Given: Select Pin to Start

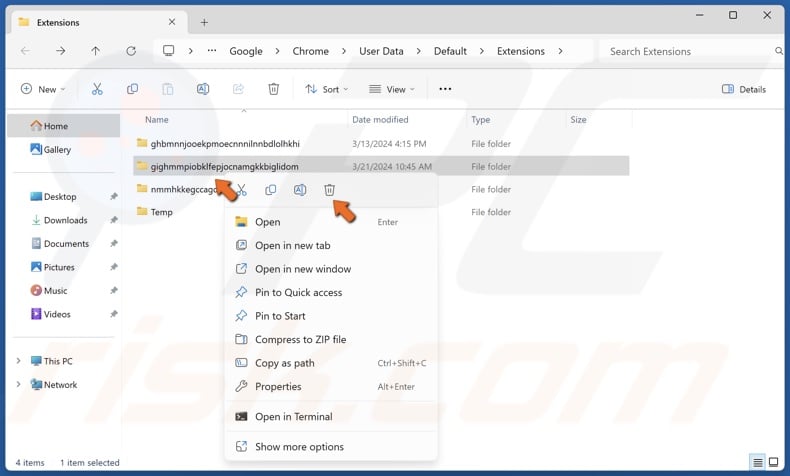Looking at the screenshot, I should 331,316.
